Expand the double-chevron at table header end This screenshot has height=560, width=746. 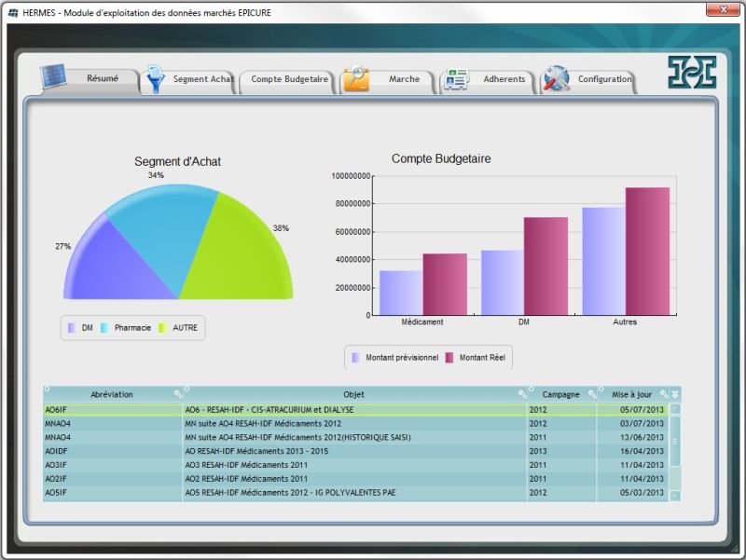(676, 394)
